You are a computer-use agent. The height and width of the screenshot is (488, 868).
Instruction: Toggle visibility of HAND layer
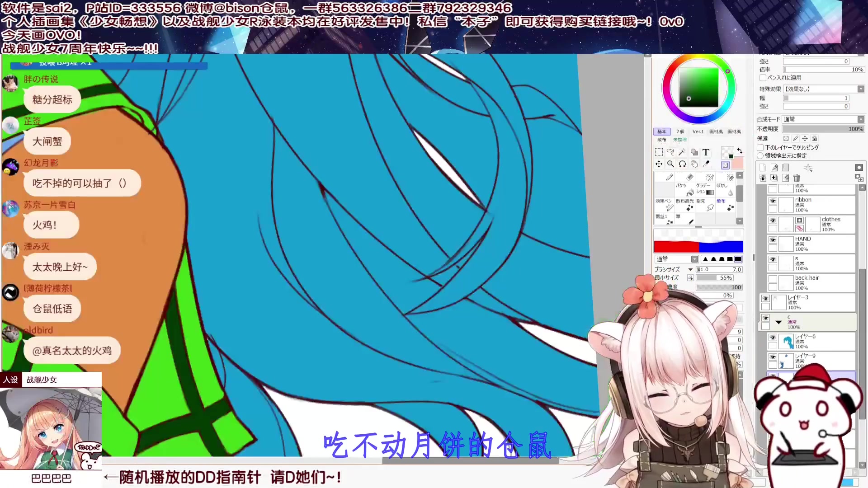[x=773, y=240]
